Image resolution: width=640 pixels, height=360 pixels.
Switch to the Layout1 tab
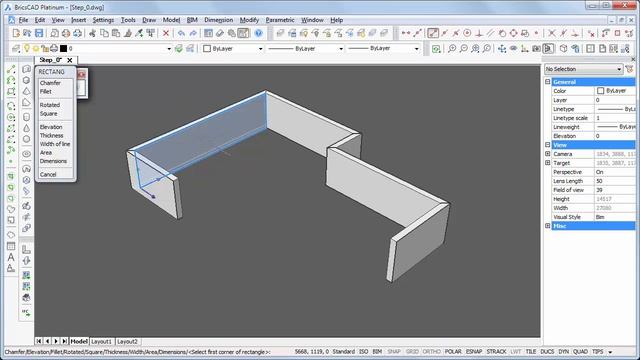tap(101, 341)
